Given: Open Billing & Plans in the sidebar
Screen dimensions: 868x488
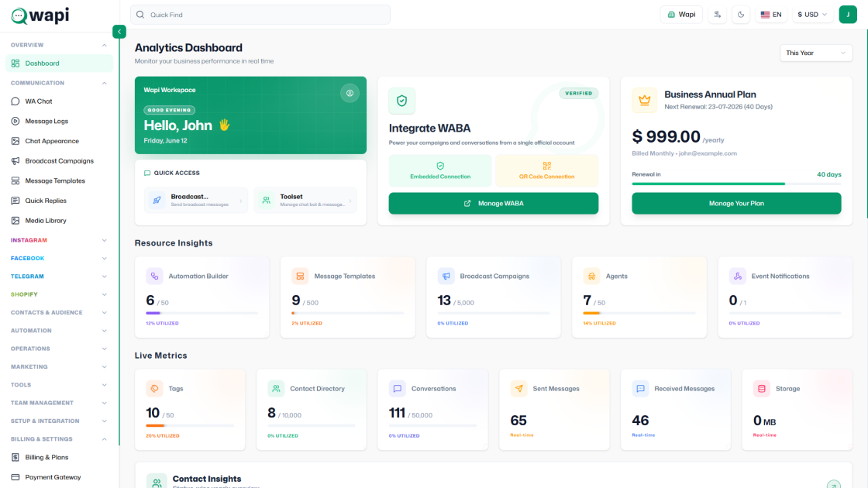Looking at the screenshot, I should [x=59, y=457].
